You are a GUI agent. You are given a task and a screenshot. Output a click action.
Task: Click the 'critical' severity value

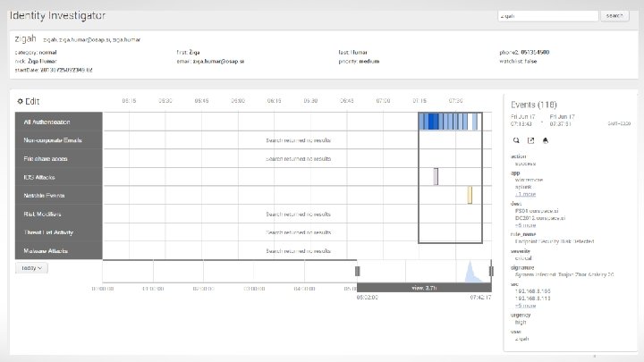click(523, 258)
